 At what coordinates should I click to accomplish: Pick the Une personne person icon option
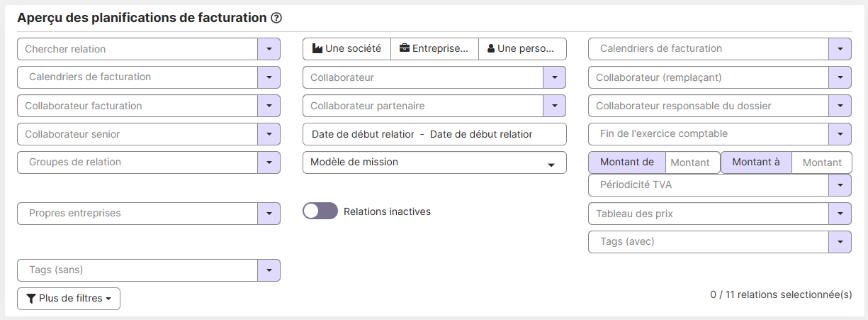click(491, 49)
